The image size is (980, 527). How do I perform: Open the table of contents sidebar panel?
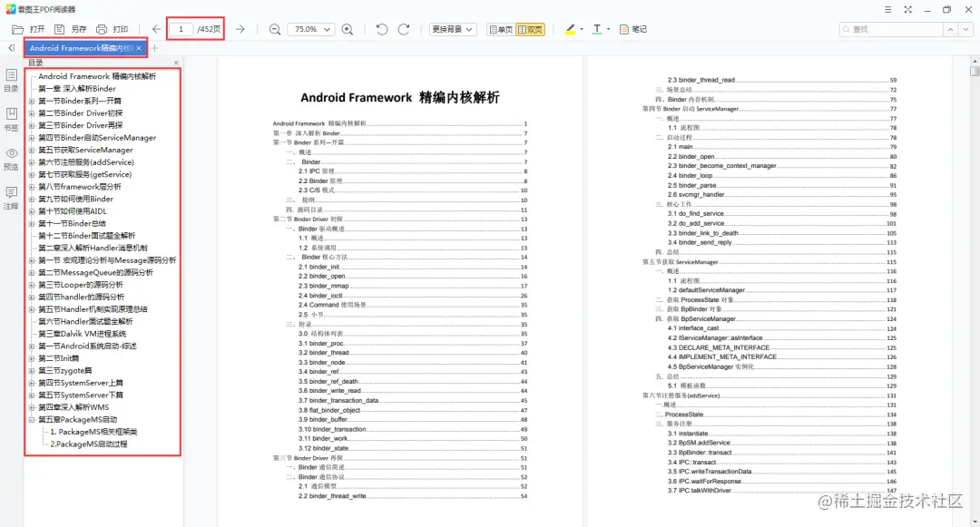pos(11,81)
